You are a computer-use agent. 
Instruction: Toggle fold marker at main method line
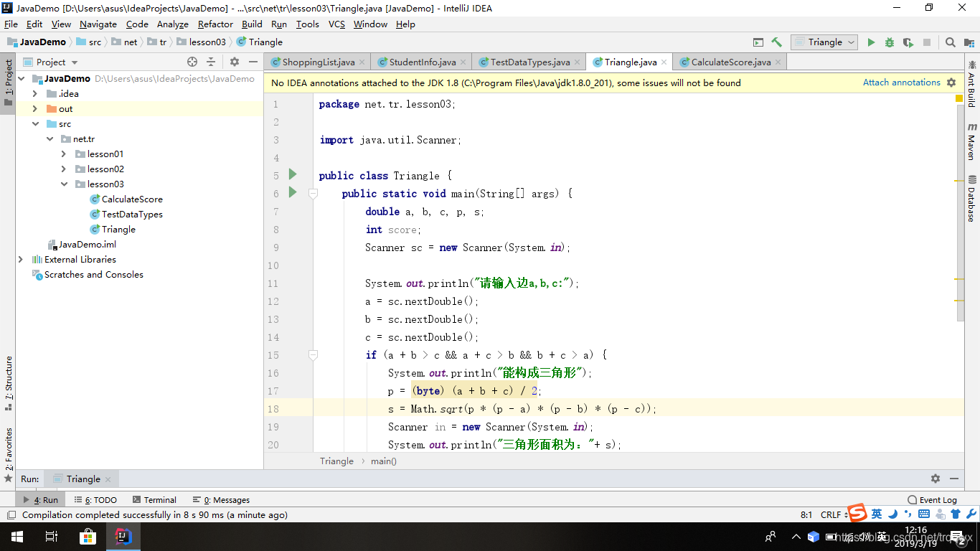tap(313, 194)
